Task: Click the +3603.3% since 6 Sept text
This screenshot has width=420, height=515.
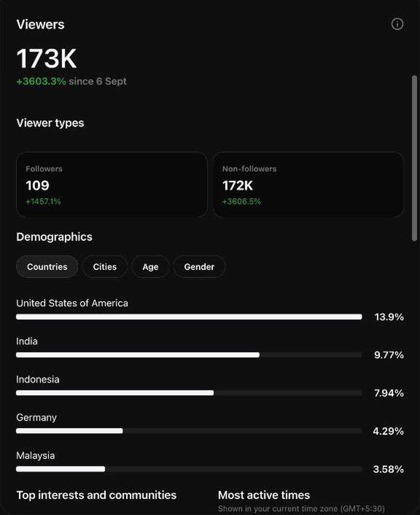Action: (71, 81)
